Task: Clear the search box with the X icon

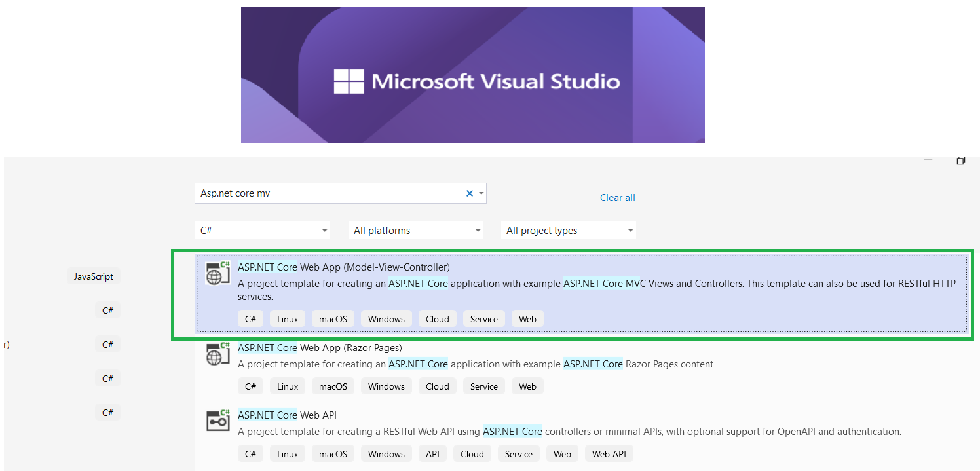Action: click(469, 193)
